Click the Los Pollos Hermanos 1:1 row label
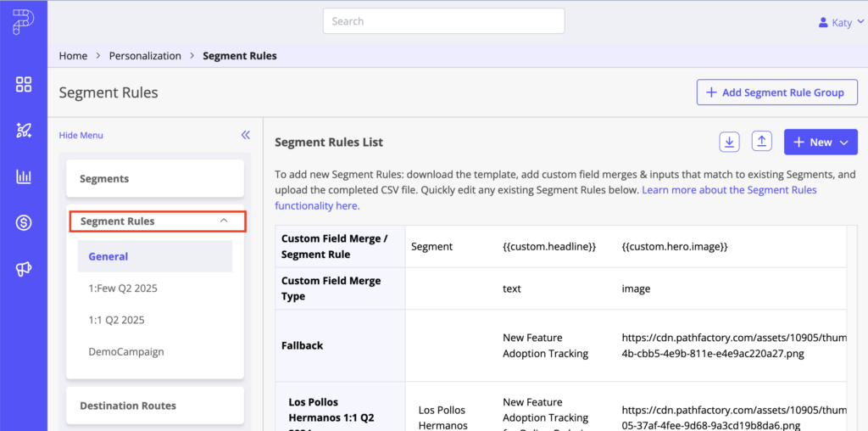The height and width of the screenshot is (431, 868). click(331, 412)
